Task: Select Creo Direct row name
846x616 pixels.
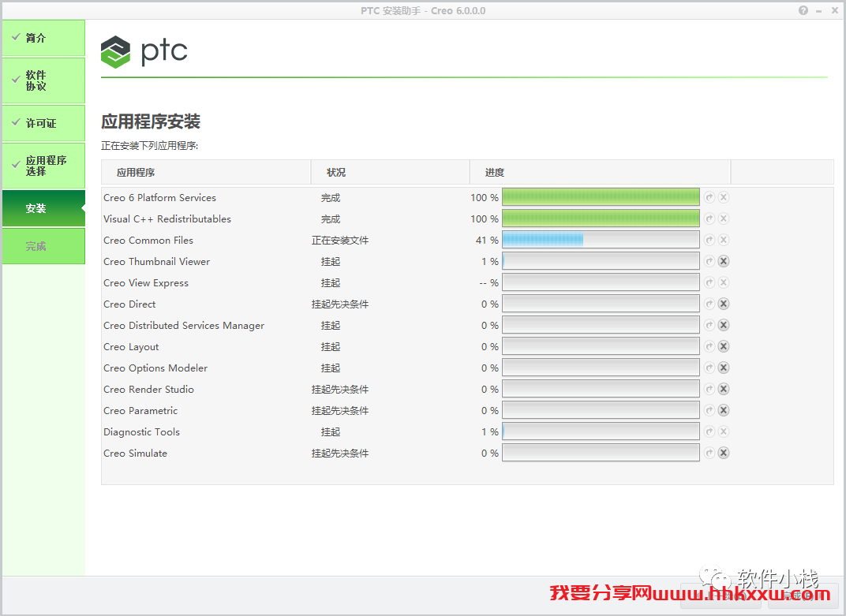Action: pyautogui.click(x=129, y=304)
